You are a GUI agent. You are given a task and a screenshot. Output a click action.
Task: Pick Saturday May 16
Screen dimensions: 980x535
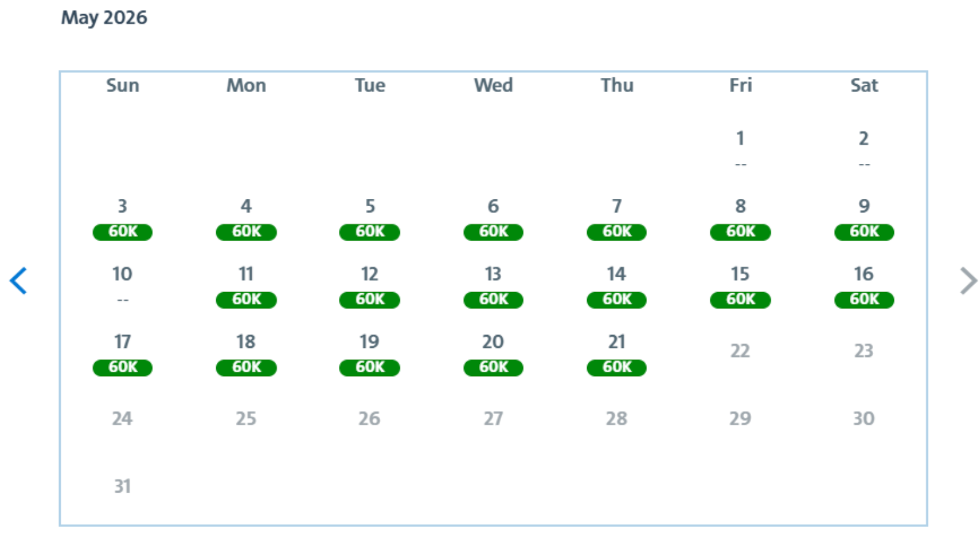pyautogui.click(x=864, y=286)
